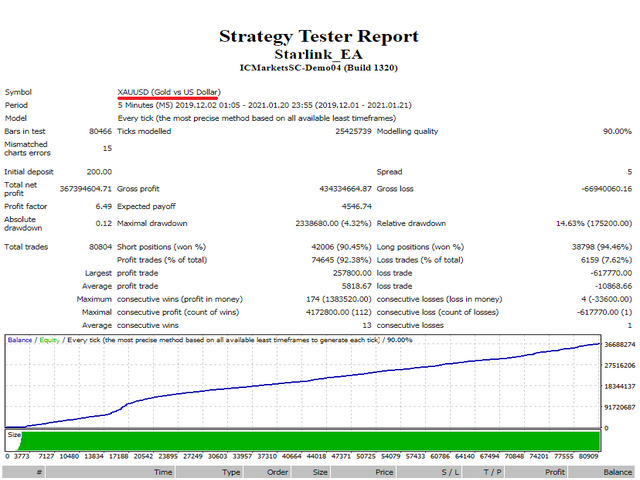This screenshot has width=640, height=480.
Task: Select the Starlink_EA expert name
Action: [320, 54]
